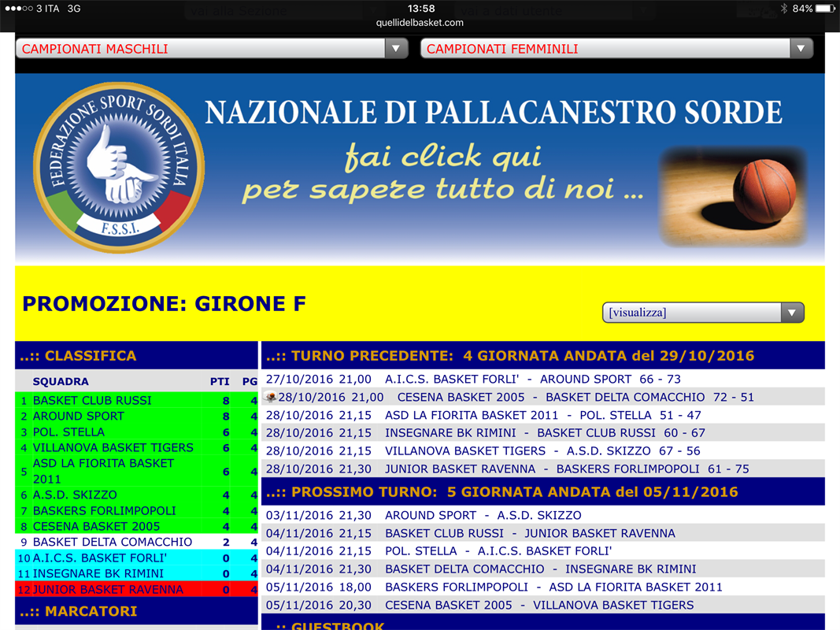Open the Cesena Basket 2005 - Basket Delta Comacchio 72-51 result
This screenshot has height=630, width=840.
tap(542, 397)
